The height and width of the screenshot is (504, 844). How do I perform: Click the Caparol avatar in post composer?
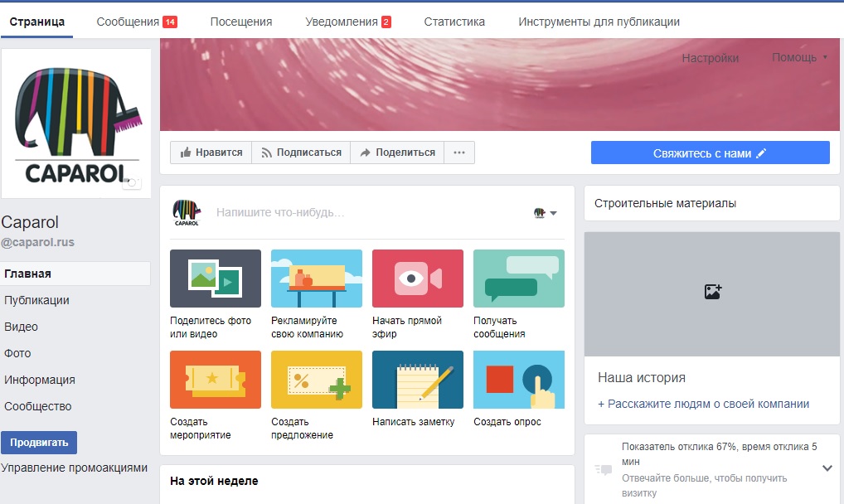tap(187, 212)
